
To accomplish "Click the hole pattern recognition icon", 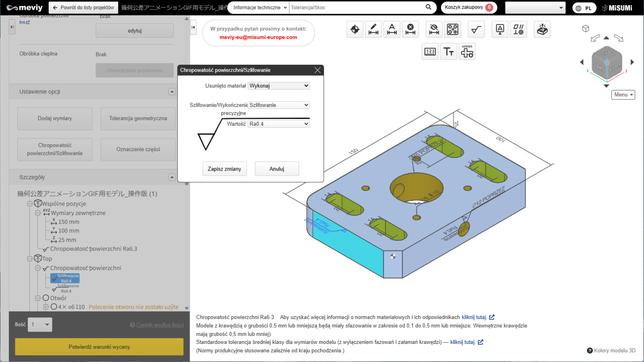I will click(452, 29).
